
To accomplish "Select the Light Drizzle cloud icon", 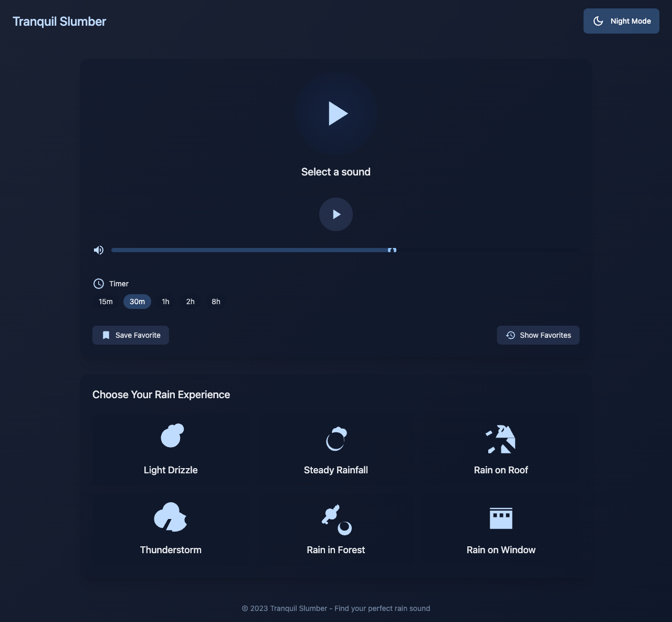I will coord(171,435).
